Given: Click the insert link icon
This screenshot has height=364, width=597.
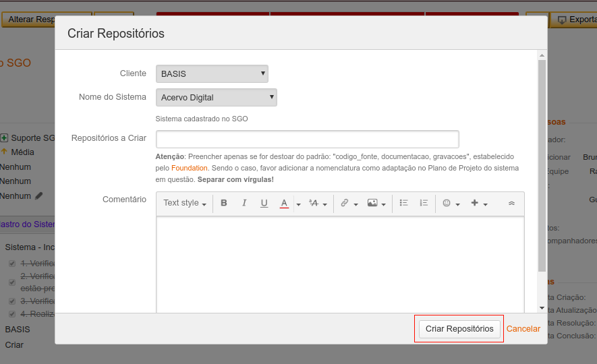Looking at the screenshot, I should (x=348, y=203).
